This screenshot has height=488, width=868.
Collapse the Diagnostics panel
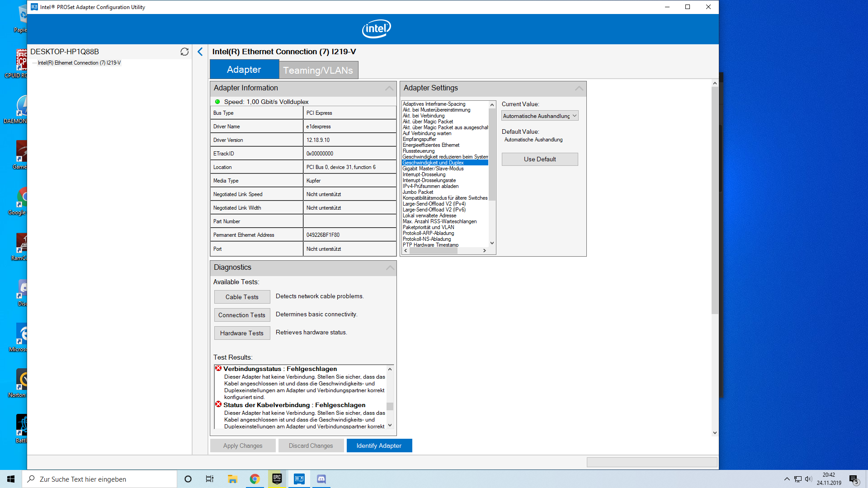coord(390,267)
